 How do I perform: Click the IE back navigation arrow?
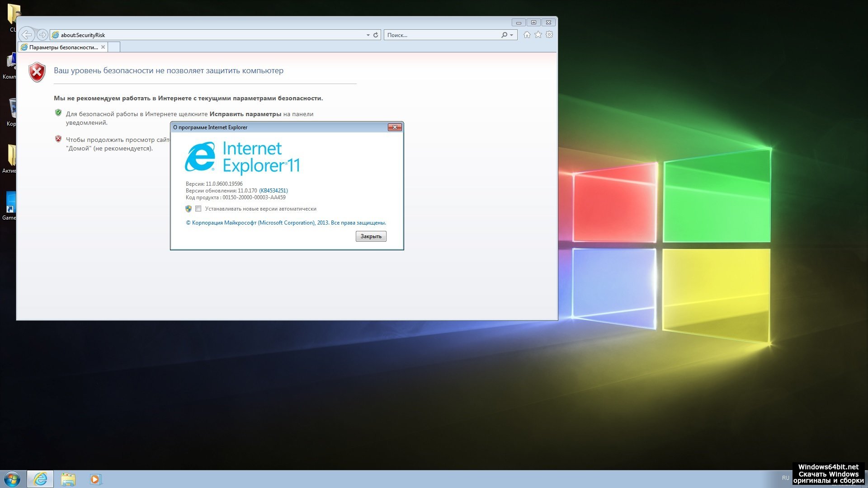point(27,35)
